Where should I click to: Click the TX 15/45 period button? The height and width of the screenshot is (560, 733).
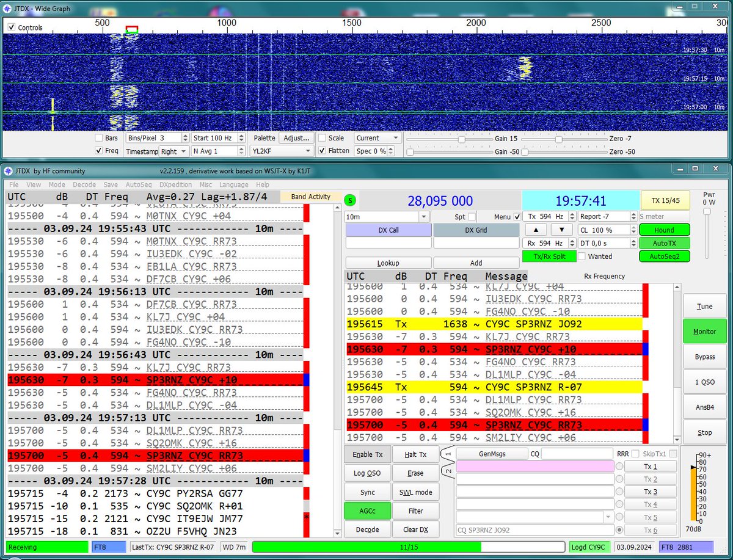pos(665,200)
